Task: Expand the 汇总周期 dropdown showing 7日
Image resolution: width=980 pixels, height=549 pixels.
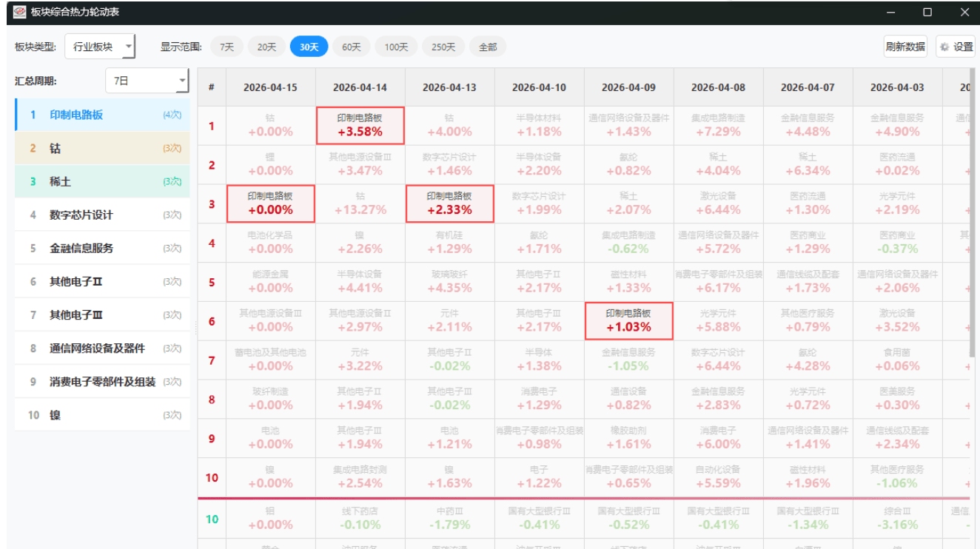Action: click(x=147, y=81)
